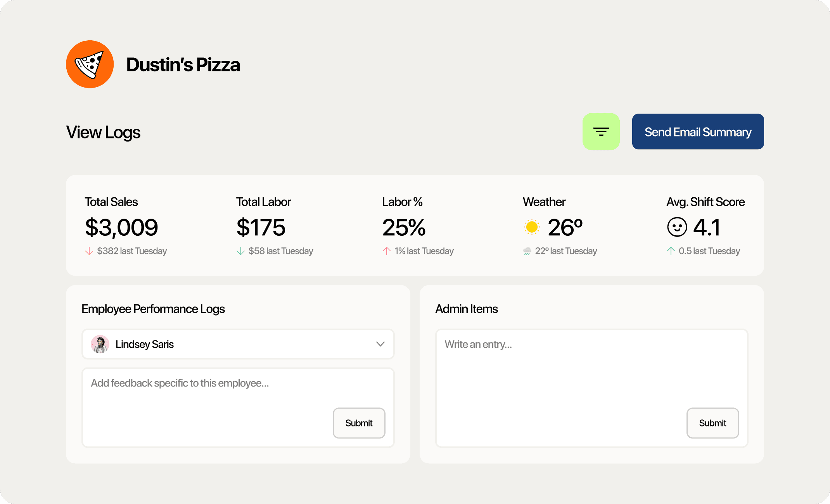The width and height of the screenshot is (830, 504).
Task: Click the View Logs heading
Action: click(x=103, y=132)
